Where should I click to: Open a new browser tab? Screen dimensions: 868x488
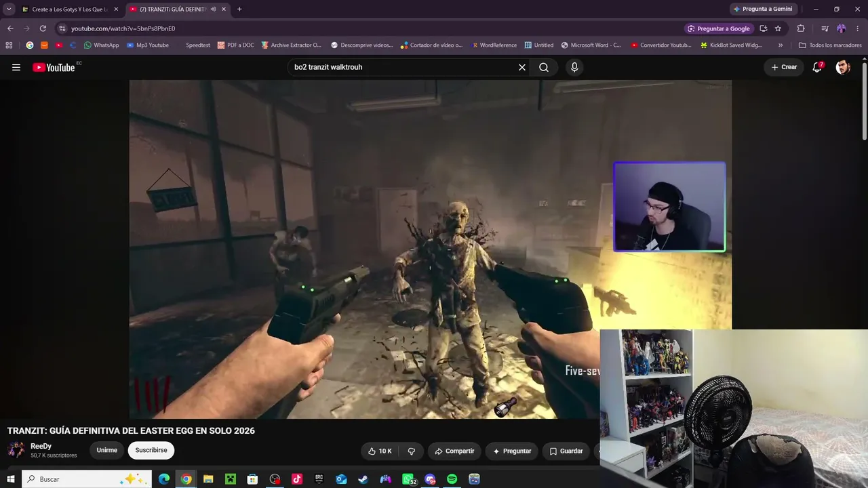[x=239, y=9]
